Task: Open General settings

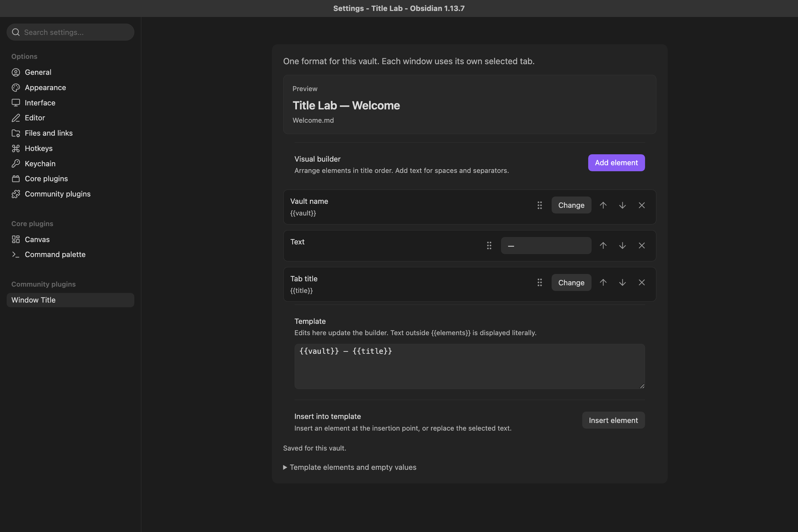Action: pyautogui.click(x=70, y=72)
